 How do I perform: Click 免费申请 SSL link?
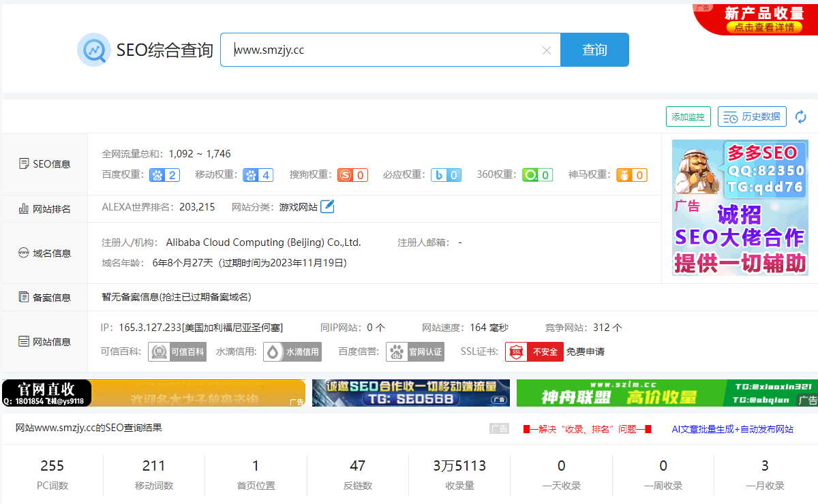(x=586, y=352)
